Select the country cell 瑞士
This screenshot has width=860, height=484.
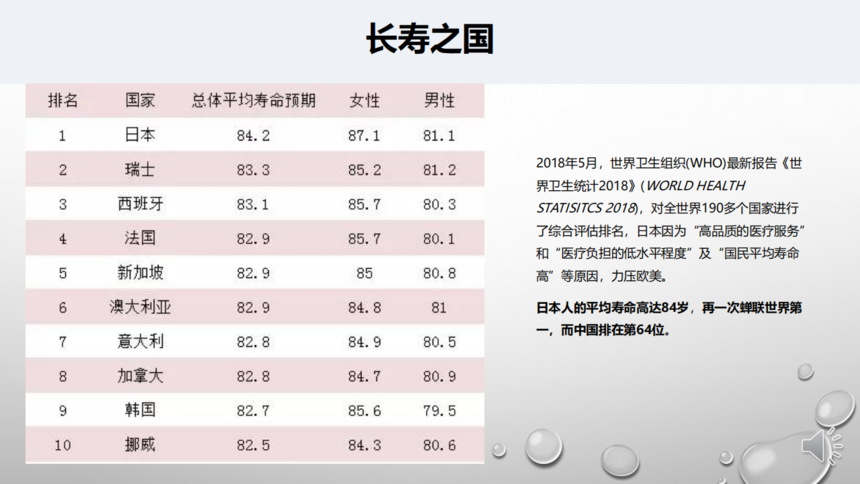[x=140, y=170]
